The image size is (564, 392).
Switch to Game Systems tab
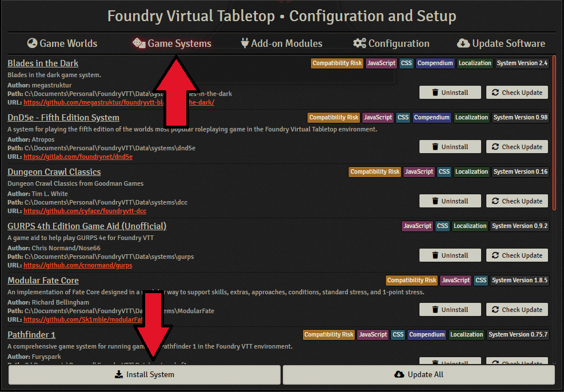click(172, 43)
